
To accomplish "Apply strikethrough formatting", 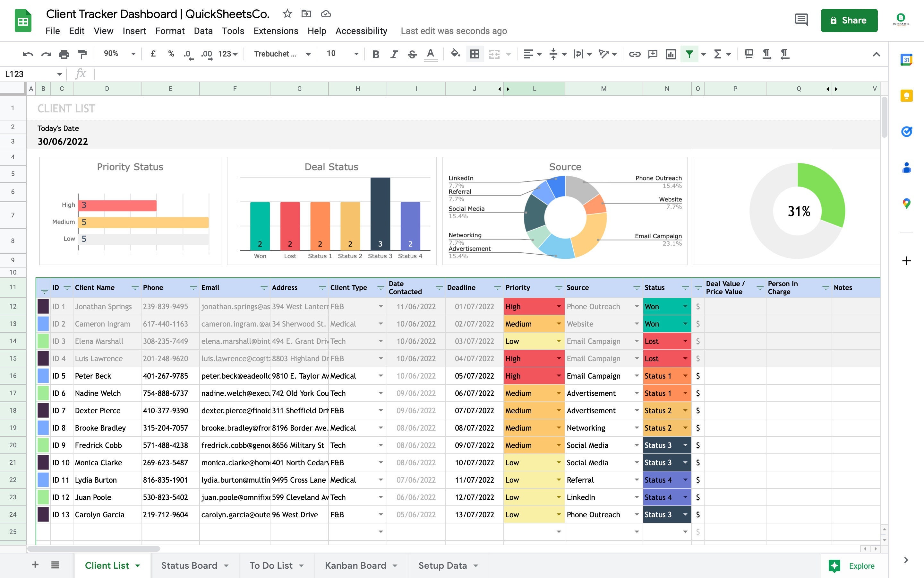I will (x=412, y=54).
